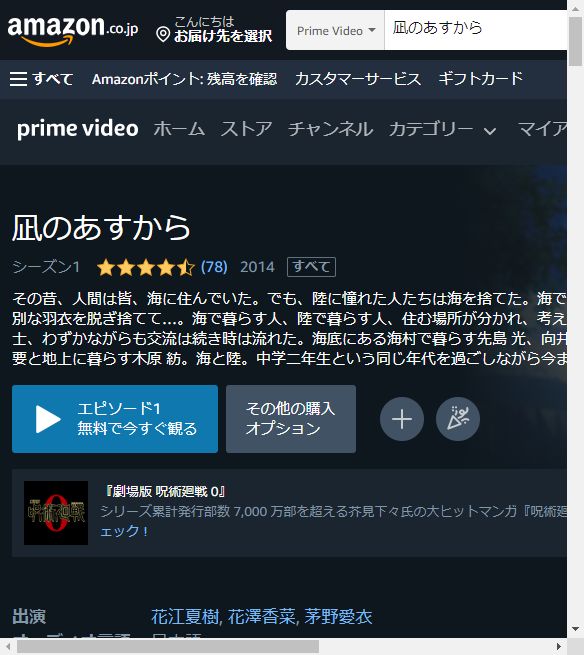Open the すべて hamburger menu icon

(18, 79)
